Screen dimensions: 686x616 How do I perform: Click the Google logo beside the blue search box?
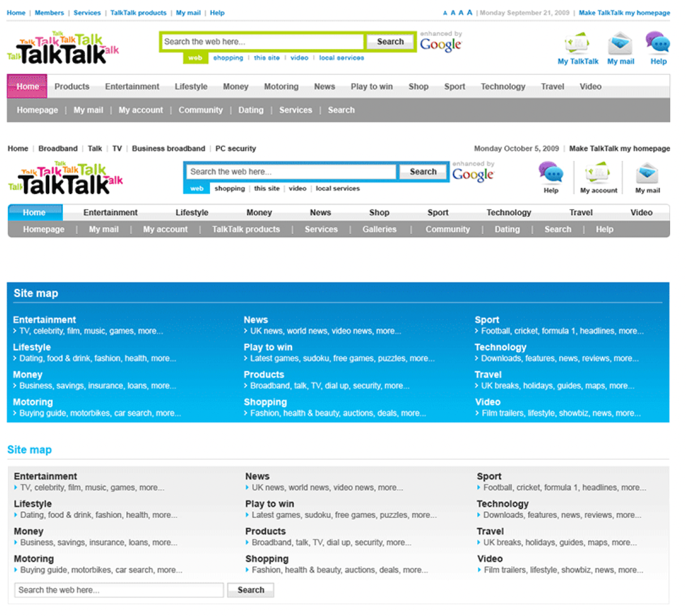coord(473,174)
